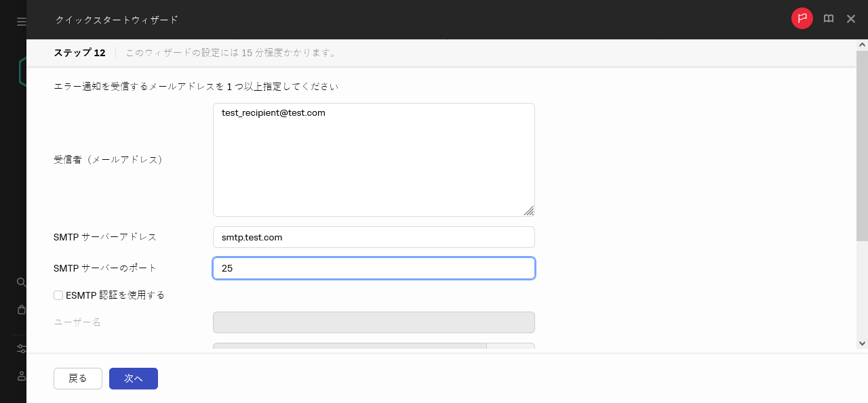Screen dimensions: 868x403
Task: View notifications using the red flag icon
Action: (x=802, y=18)
